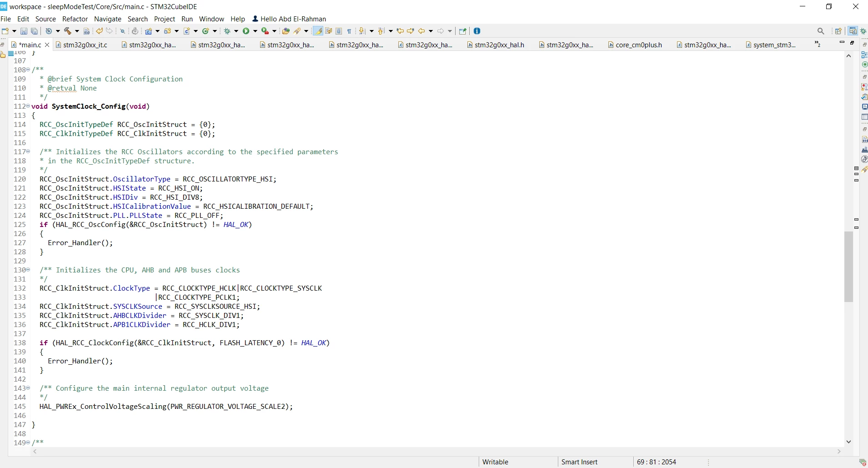Click the Save All icon
Screen dimensions: 868x468
[x=34, y=31]
